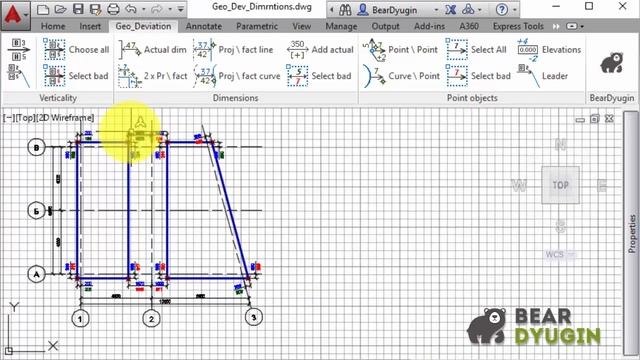Switch to the Insert ribbon tab
The height and width of the screenshot is (360, 640).
(x=90, y=26)
